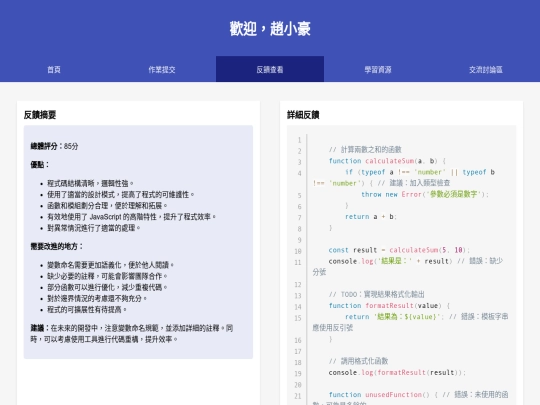The image size is (540, 405).
Task: Click the 歡迎，趙小豪 header title
Action: point(270,29)
